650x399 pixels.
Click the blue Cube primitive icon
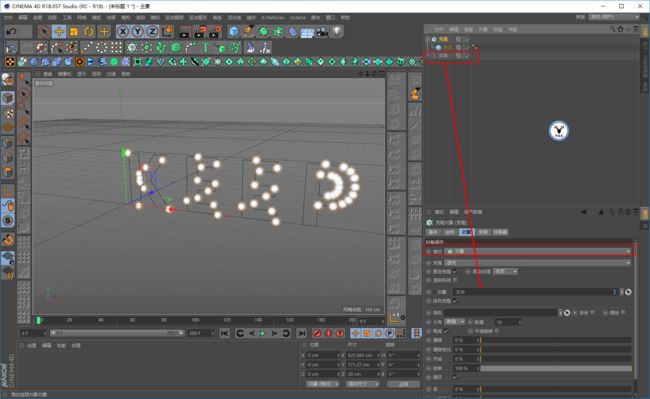tap(234, 31)
